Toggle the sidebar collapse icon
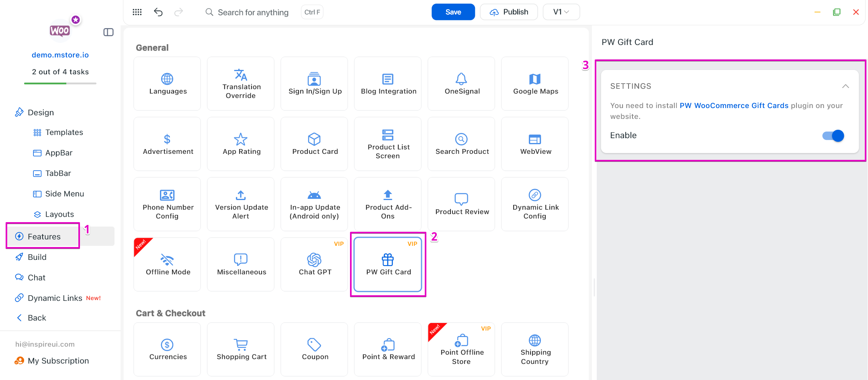This screenshot has height=380, width=868. coord(108,32)
